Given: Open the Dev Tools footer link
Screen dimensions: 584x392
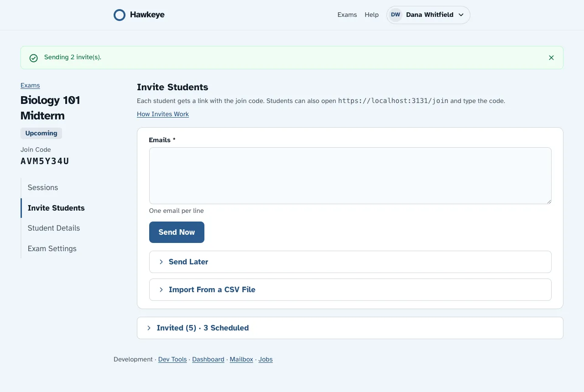Looking at the screenshot, I should [172, 360].
